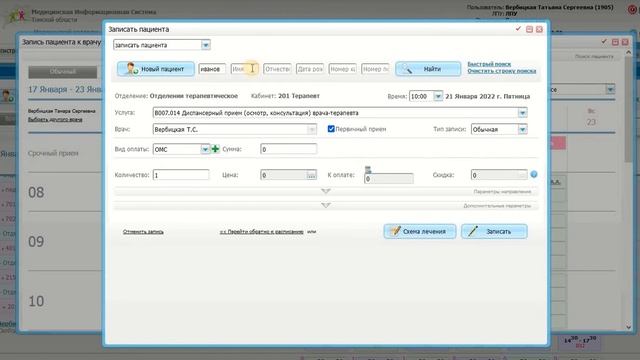Click the Очистить строку поиска link
The height and width of the screenshot is (360, 640).
[502, 71]
